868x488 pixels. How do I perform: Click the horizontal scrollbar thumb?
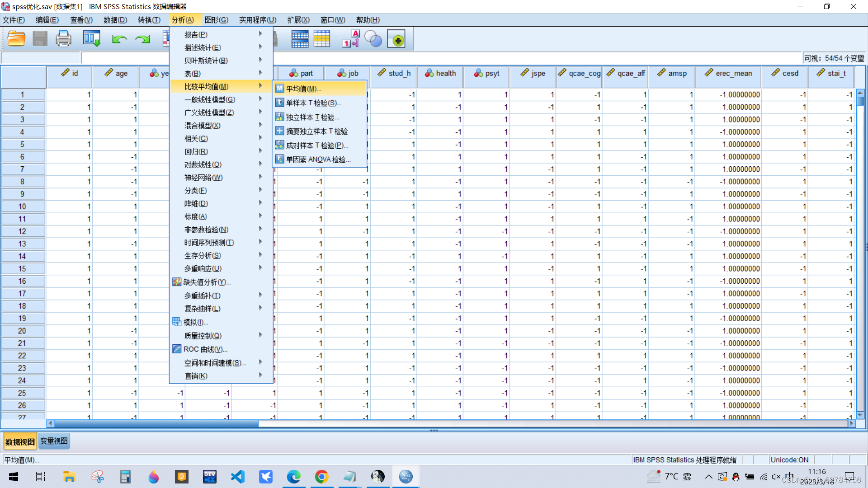tap(156, 423)
